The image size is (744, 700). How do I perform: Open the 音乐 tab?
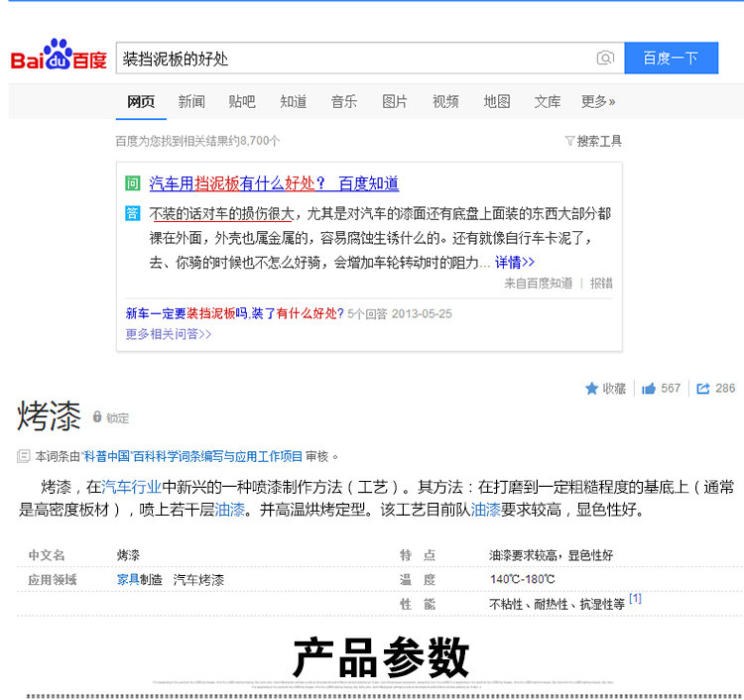[x=344, y=101]
